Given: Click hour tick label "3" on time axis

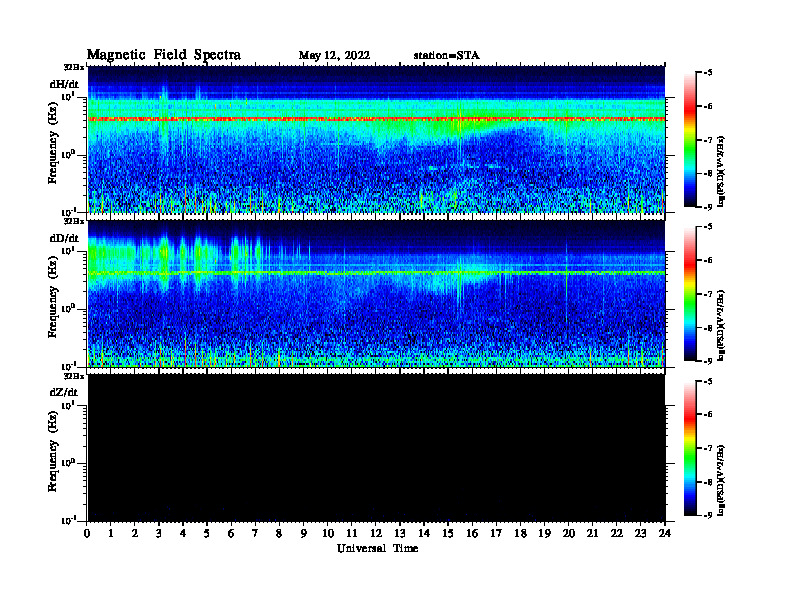Looking at the screenshot, I should (159, 534).
